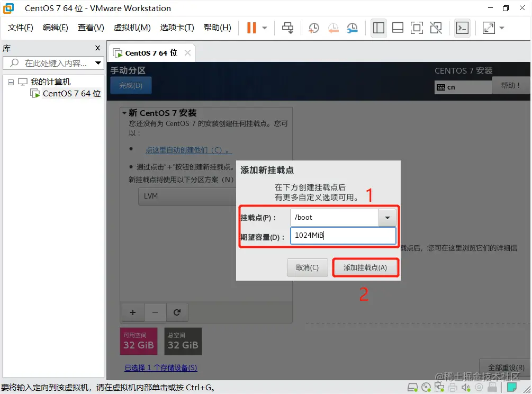Viewport: 532px width, 394px height.
Task: Click the Send Ctrl+Alt+Del icon
Action: 287,28
